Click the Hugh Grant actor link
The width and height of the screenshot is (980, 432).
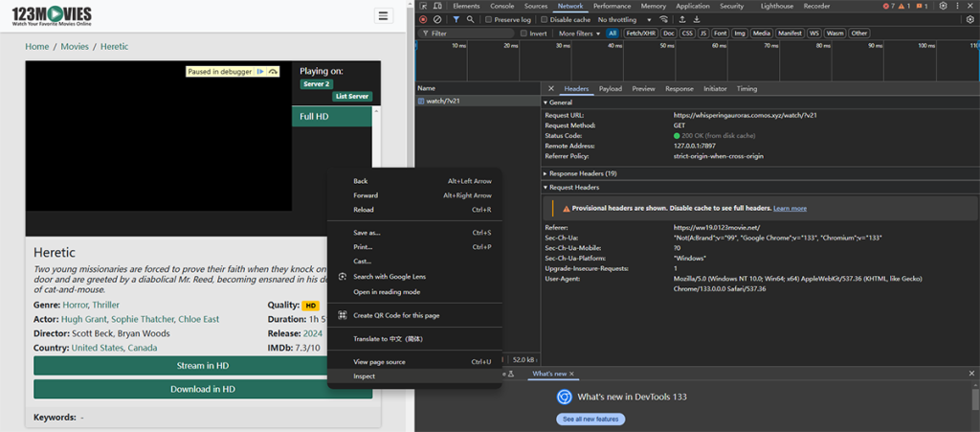point(84,320)
